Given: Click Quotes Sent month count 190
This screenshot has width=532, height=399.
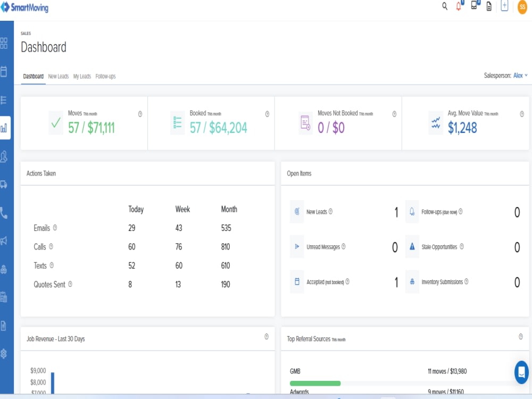Looking at the screenshot, I should 225,284.
